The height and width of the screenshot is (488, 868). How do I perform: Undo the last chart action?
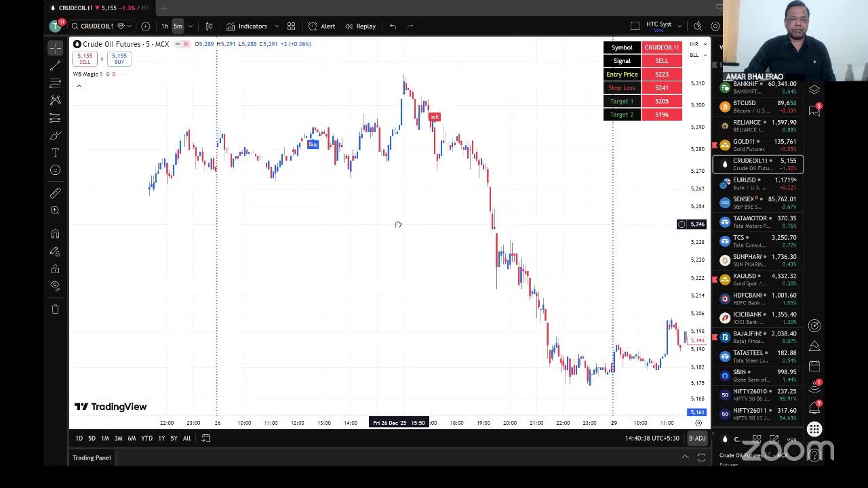pos(393,26)
